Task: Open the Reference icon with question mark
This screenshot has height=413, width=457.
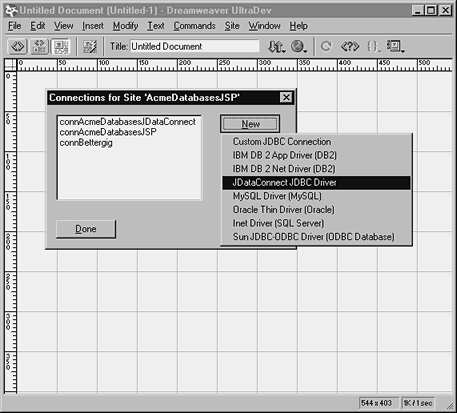Action: pyautogui.click(x=350, y=46)
